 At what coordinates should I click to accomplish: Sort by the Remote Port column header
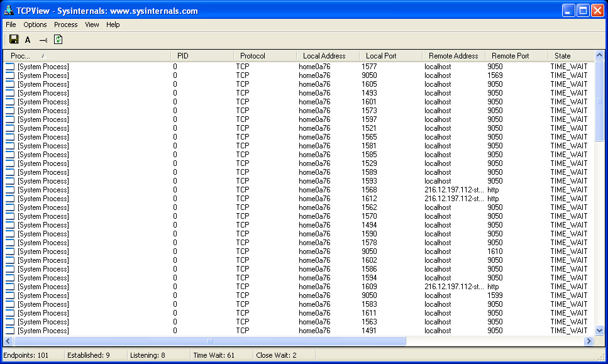pos(516,56)
